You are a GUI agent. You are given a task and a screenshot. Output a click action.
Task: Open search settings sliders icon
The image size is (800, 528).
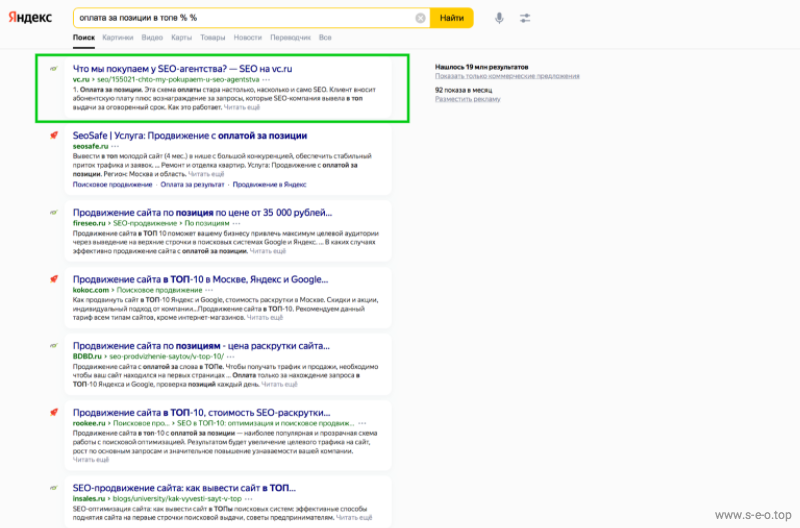[525, 18]
